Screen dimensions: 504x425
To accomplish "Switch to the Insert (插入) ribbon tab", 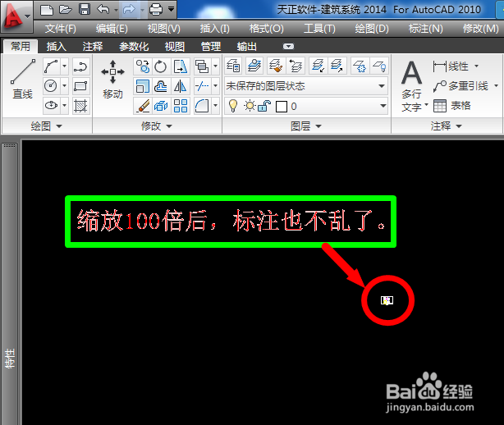I will [57, 47].
